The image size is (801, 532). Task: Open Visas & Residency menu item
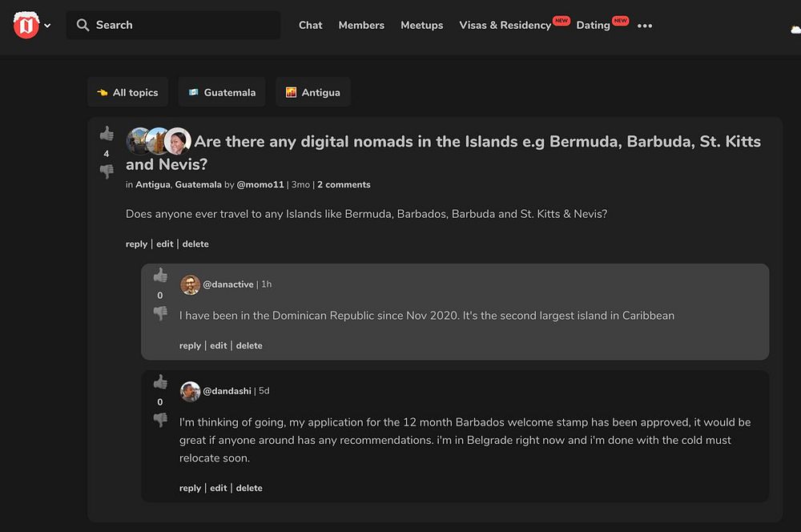pos(505,25)
